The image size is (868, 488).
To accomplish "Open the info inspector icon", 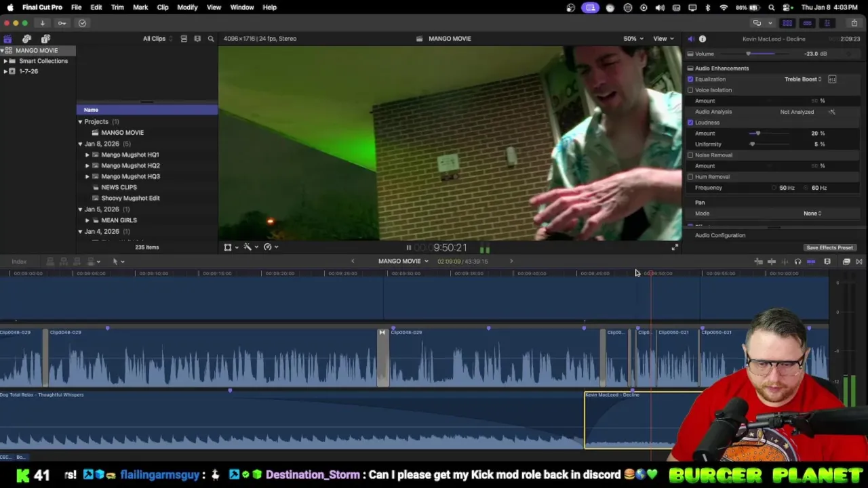I will click(703, 39).
